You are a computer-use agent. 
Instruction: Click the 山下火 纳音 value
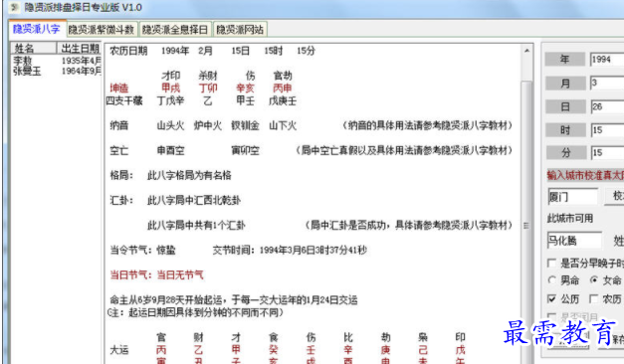tap(283, 125)
